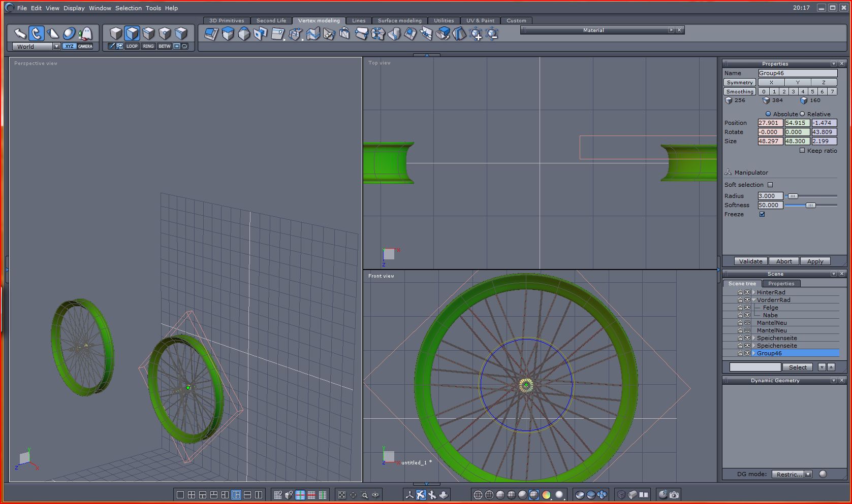The width and height of the screenshot is (852, 504).
Task: Click the Validate button
Action: coord(750,261)
